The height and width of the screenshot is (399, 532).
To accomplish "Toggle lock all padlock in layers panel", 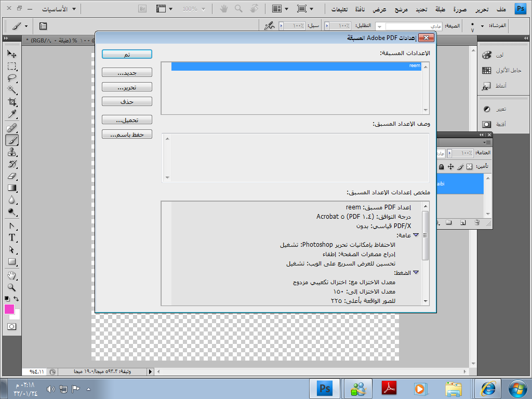I will [x=441, y=167].
